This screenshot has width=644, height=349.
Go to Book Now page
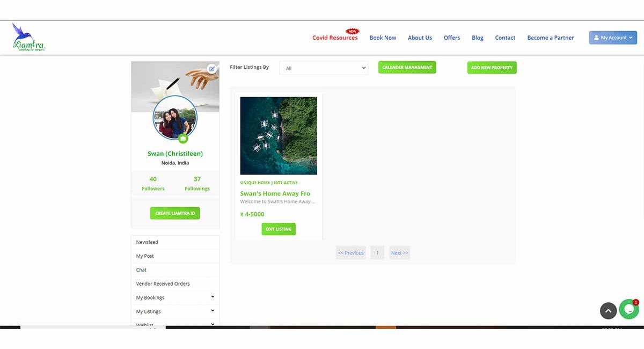383,38
